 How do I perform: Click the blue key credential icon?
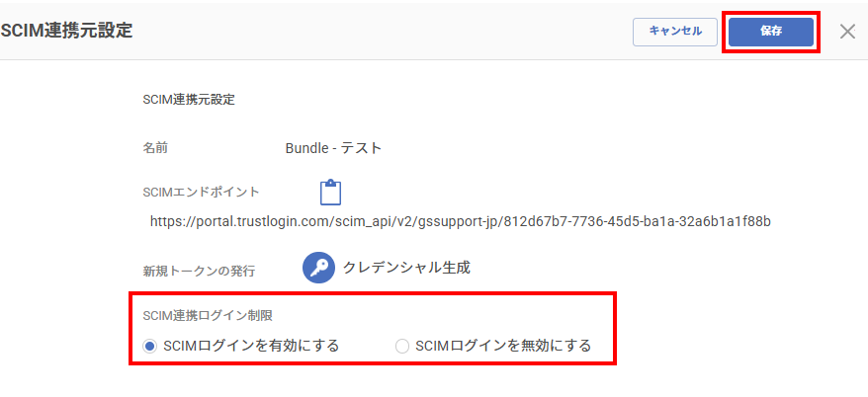(318, 268)
